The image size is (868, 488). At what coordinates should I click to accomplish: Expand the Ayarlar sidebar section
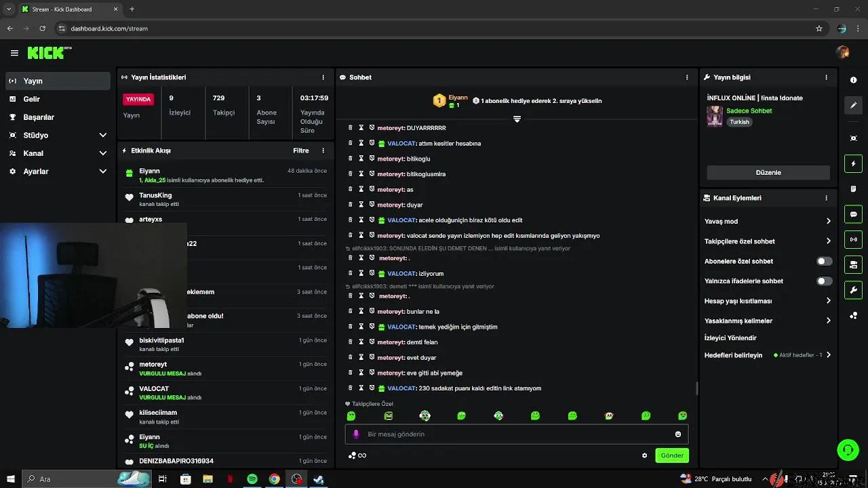[x=103, y=171]
